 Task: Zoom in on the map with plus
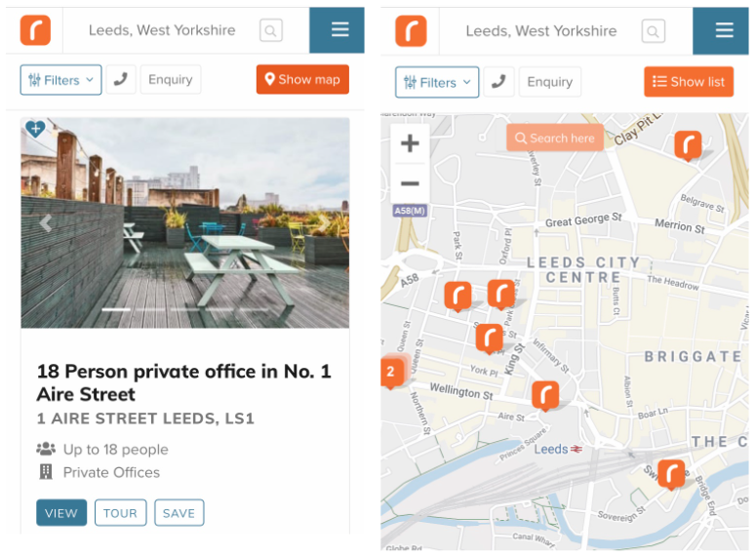[x=410, y=143]
